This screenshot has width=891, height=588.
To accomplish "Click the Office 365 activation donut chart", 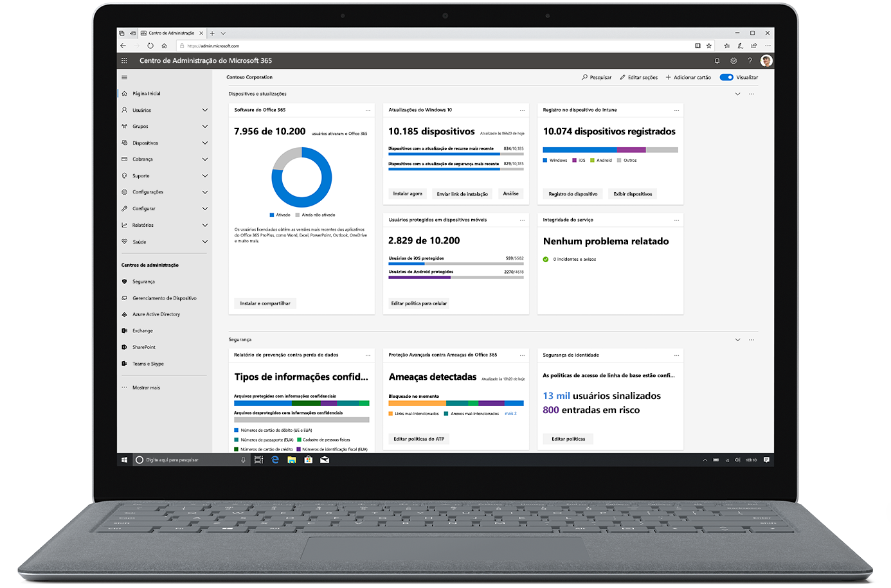I will tap(301, 177).
